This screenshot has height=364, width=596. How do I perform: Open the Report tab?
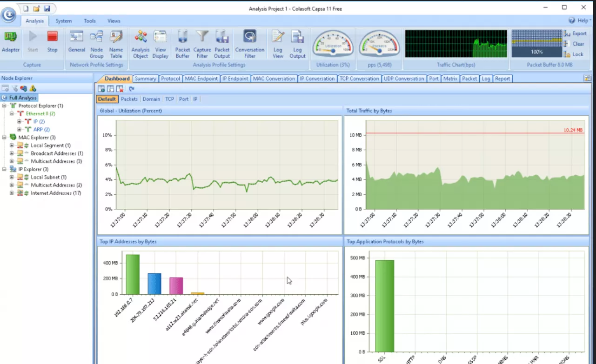point(502,79)
